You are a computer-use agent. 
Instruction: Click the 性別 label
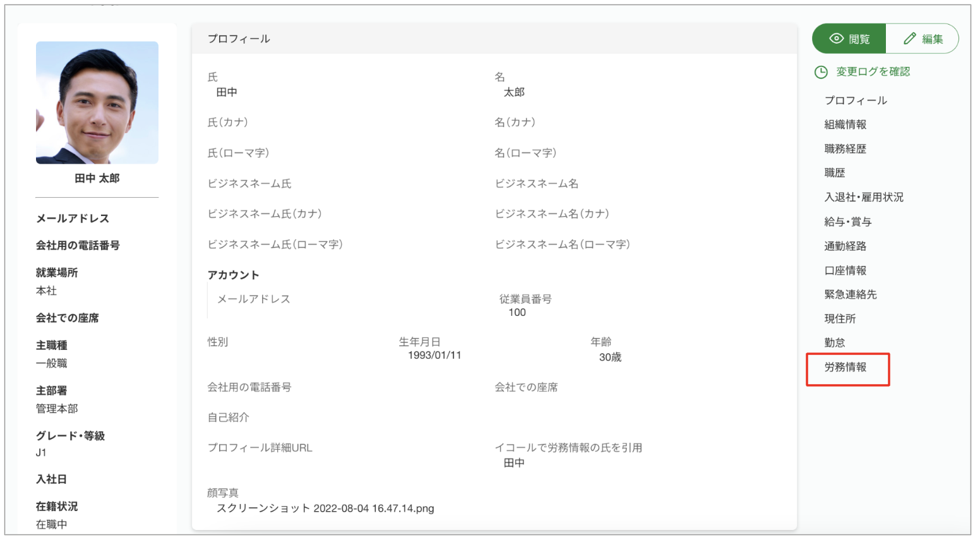[x=218, y=342]
